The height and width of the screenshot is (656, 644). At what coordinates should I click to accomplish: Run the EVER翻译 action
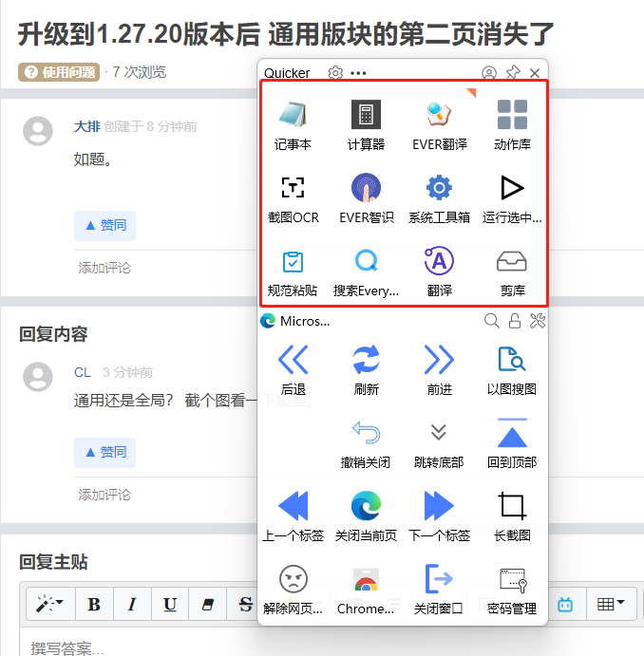click(440, 125)
